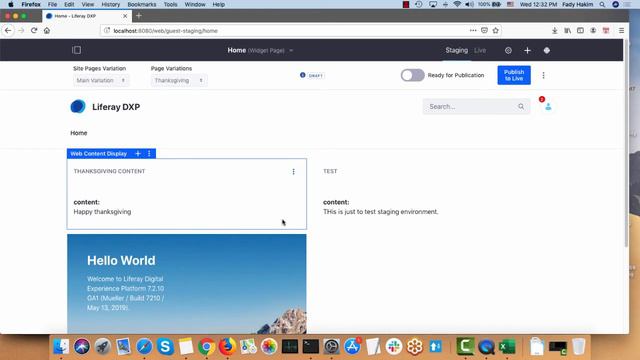Screen dimensions: 640x360
Task: Open the user avatar with notification badge
Action: click(x=548, y=107)
